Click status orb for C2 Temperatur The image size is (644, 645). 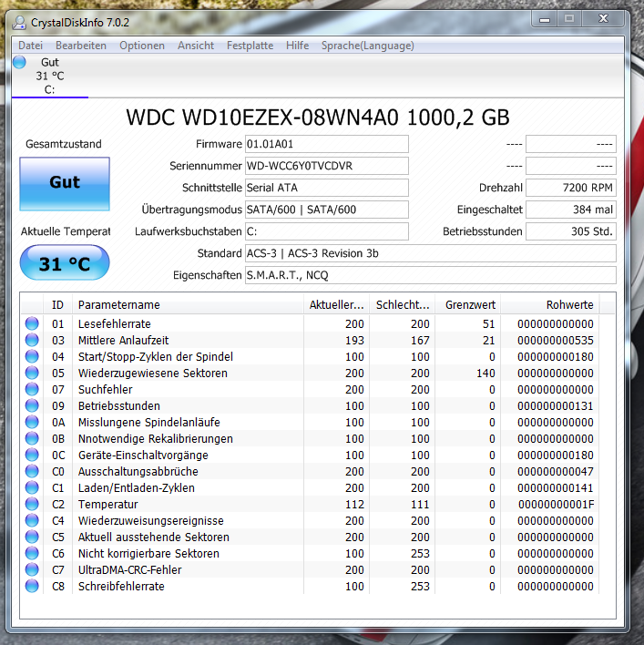pyautogui.click(x=32, y=504)
